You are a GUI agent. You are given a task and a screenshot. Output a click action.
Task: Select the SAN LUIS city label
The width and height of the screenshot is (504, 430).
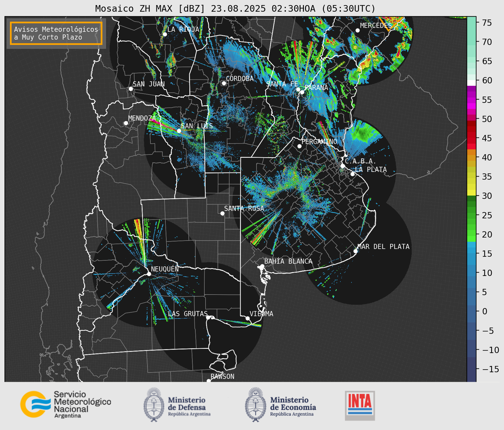pos(197,126)
